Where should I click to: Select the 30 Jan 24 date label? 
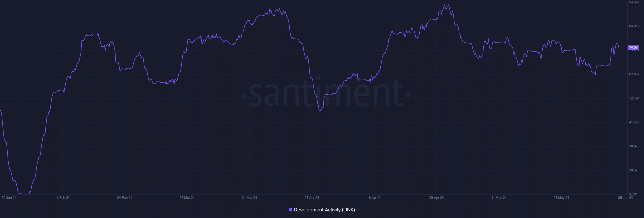point(9,198)
